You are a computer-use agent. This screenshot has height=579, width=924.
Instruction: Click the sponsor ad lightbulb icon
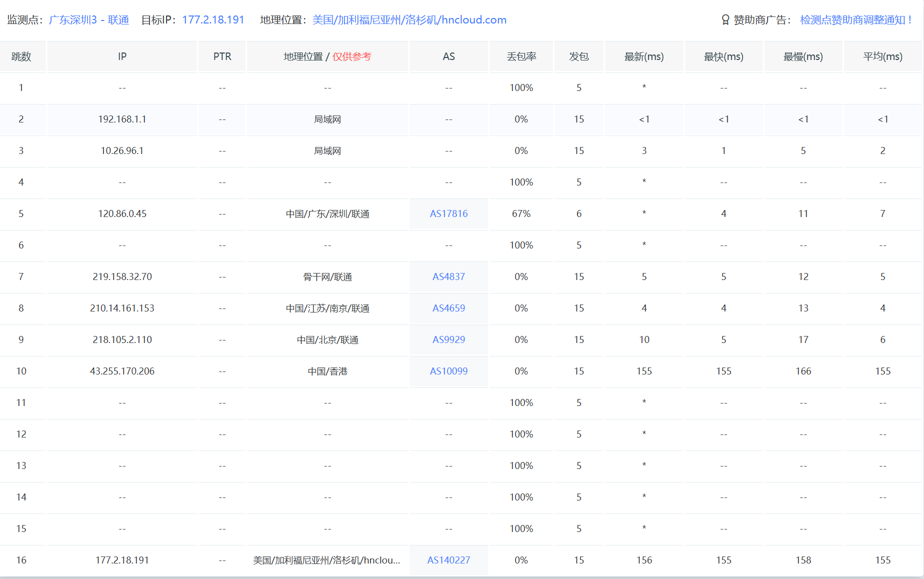point(725,20)
